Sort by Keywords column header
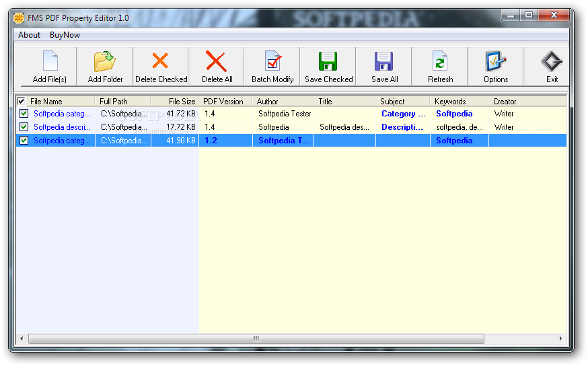Image resolution: width=588 pixels, height=366 pixels. point(460,101)
